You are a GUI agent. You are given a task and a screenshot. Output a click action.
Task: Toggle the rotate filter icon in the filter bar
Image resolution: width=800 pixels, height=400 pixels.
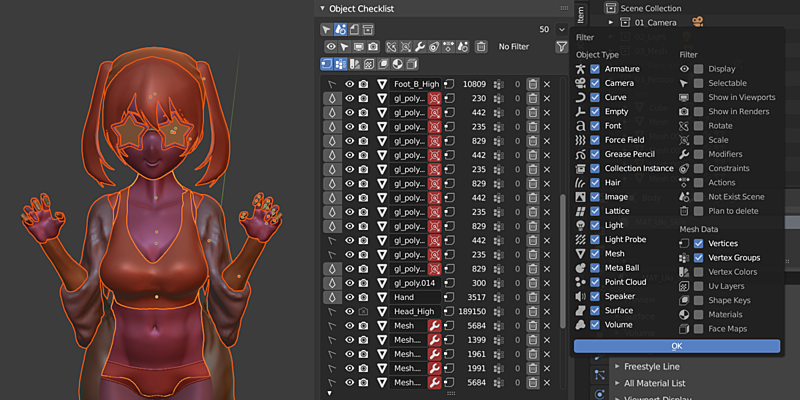391,47
